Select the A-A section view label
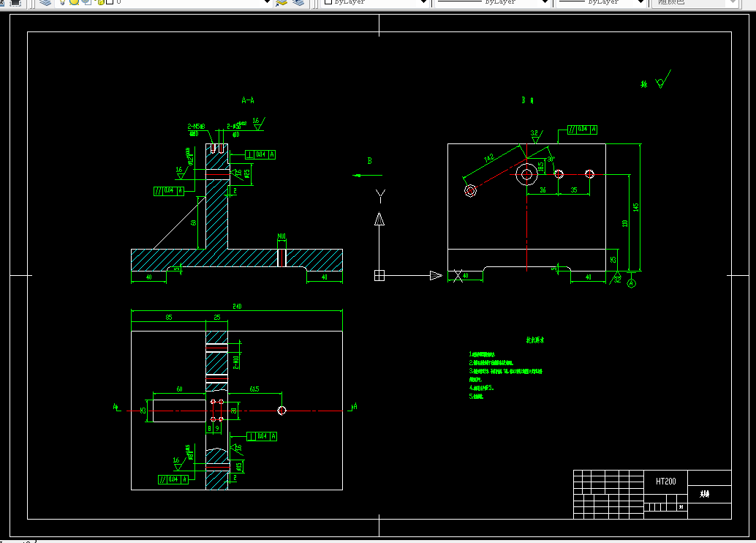The width and height of the screenshot is (756, 543). click(248, 100)
